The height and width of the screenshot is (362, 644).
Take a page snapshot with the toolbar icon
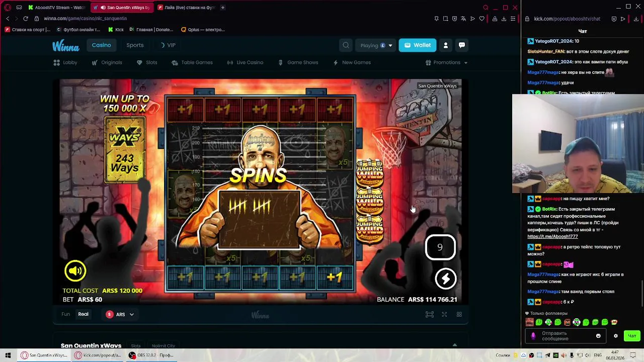[x=445, y=19]
